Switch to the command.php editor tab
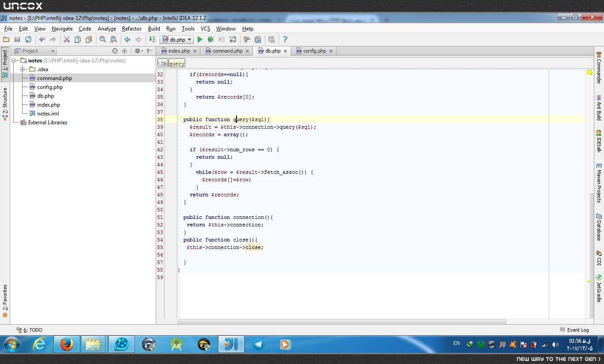Screen dimensions: 604x364 (x=227, y=51)
